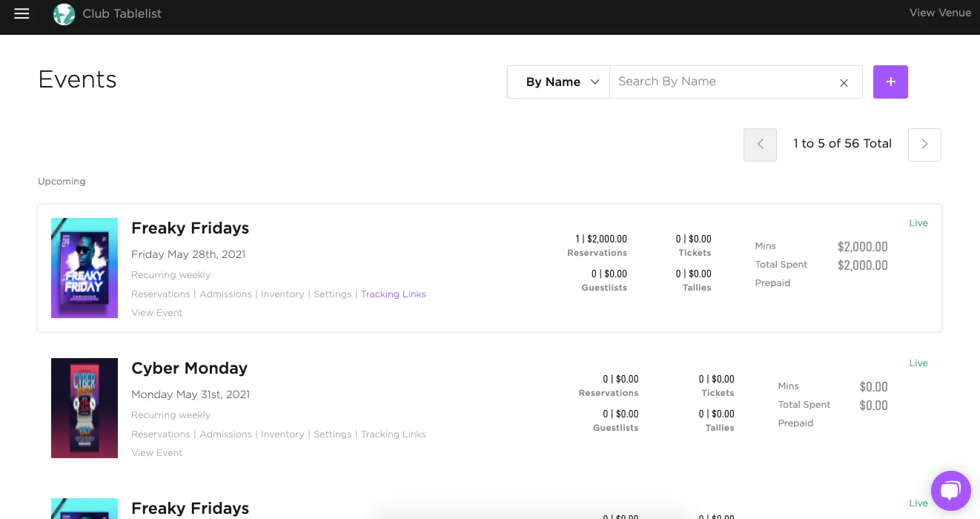Go to the previous page of events

coord(760,145)
